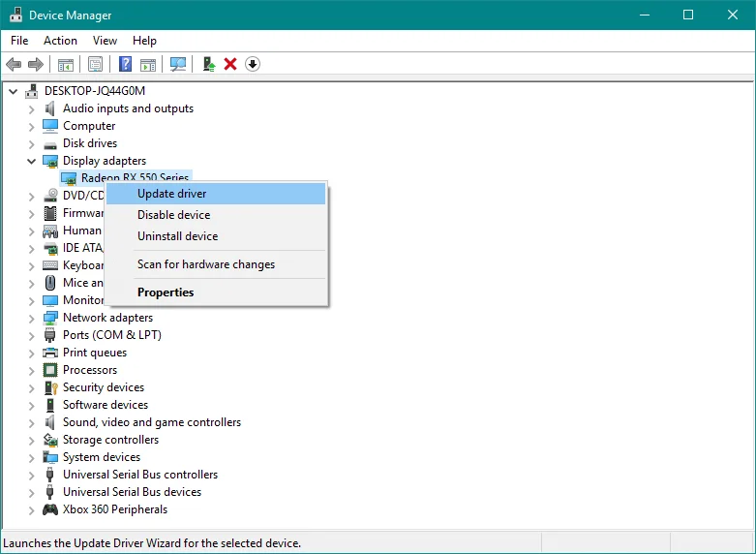Select the Print queues tree row

[95, 353]
